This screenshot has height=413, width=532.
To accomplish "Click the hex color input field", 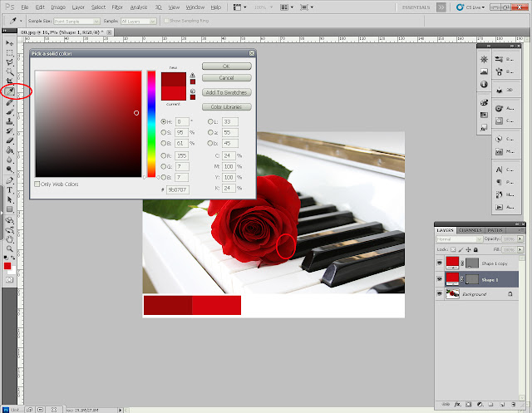I will tap(178, 190).
